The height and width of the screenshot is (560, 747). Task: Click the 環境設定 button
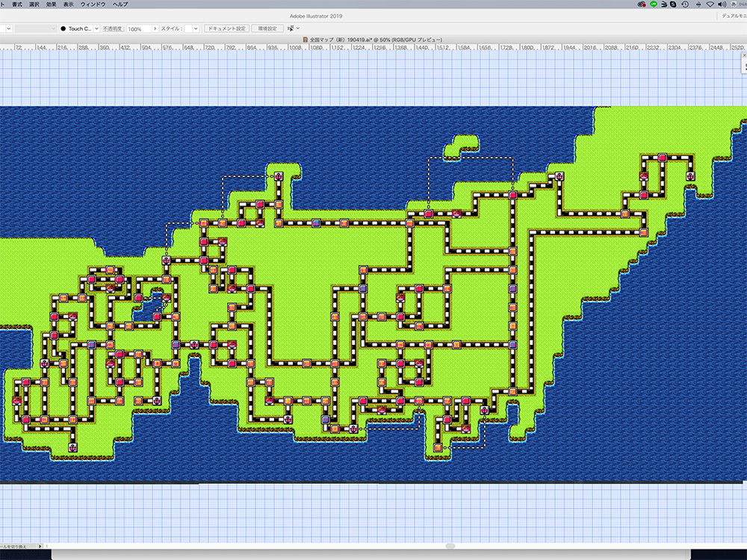[267, 28]
